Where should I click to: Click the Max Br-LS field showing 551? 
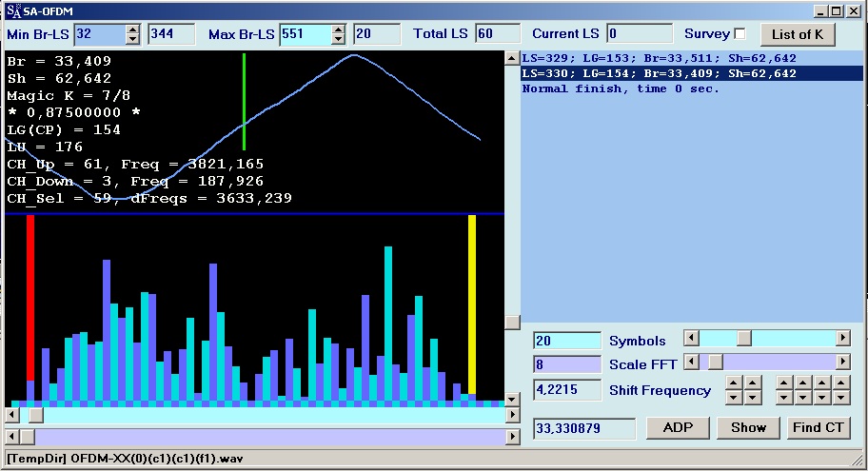(x=306, y=34)
